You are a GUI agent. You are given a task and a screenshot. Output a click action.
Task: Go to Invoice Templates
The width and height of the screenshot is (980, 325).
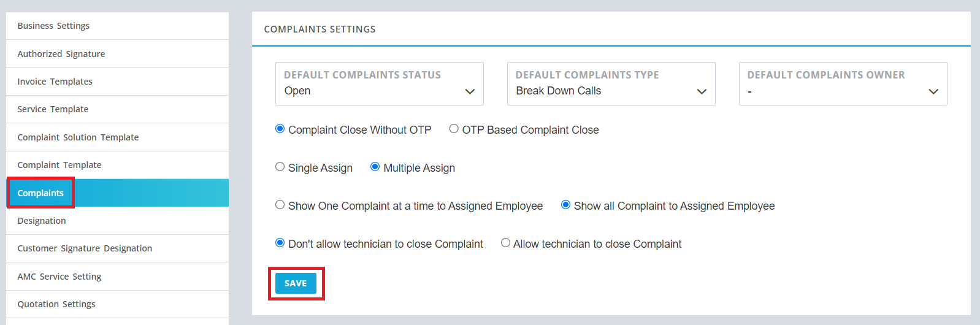click(117, 82)
